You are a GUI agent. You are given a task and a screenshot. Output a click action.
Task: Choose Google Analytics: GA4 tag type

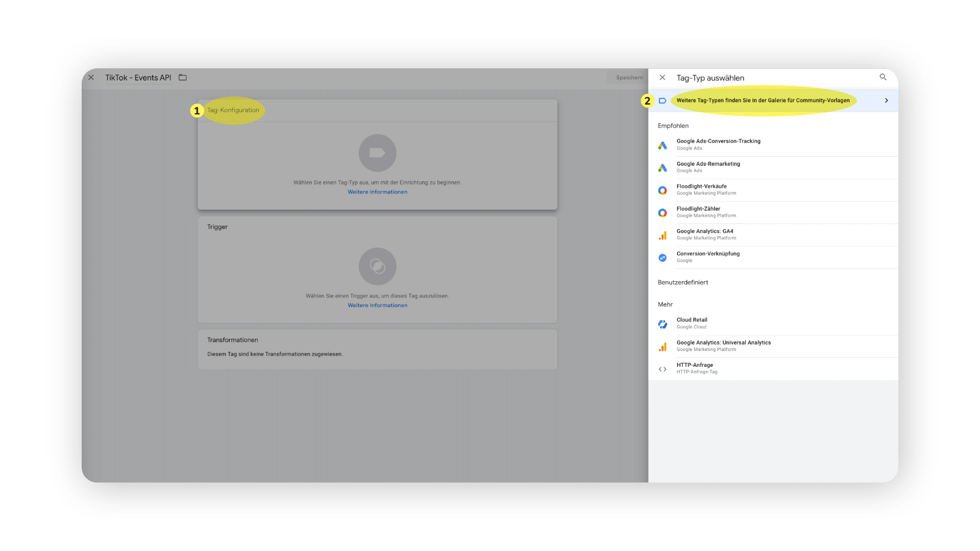pos(773,235)
